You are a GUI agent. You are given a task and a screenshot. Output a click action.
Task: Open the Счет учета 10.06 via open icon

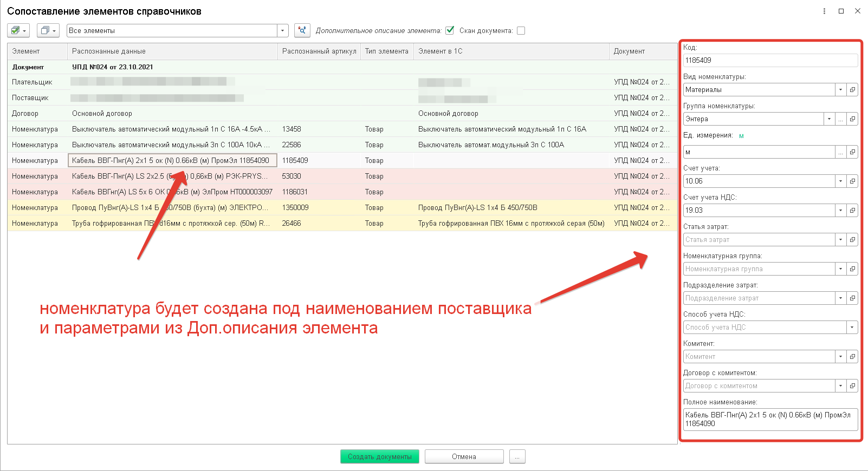(852, 181)
